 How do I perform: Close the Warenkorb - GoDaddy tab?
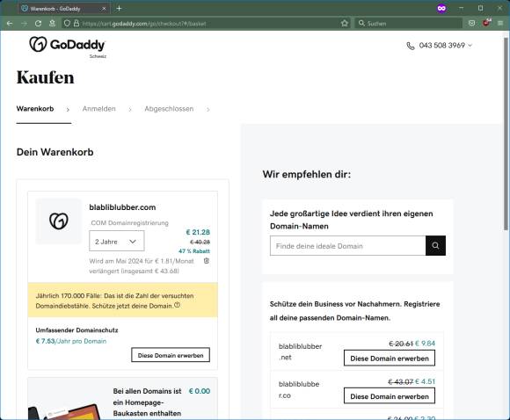[104, 9]
